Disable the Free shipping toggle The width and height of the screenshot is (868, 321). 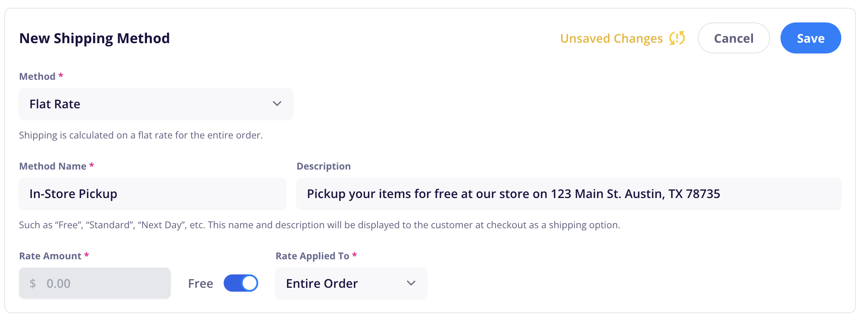[241, 283]
